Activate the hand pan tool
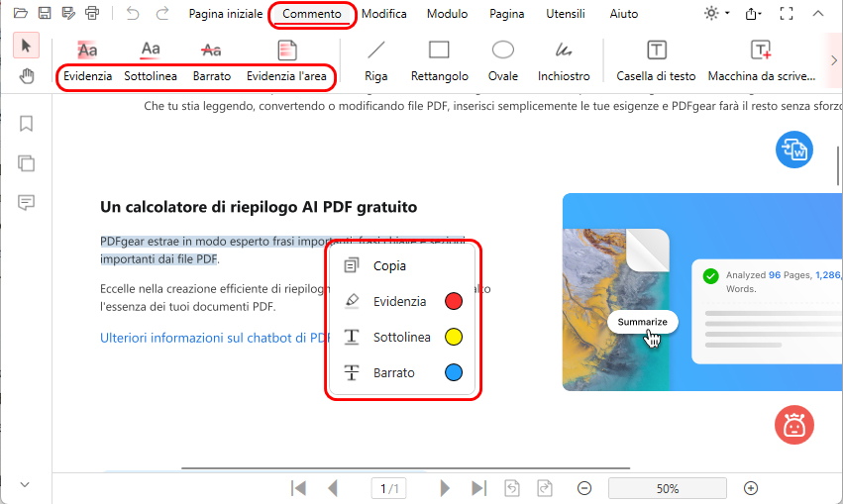 [x=27, y=76]
